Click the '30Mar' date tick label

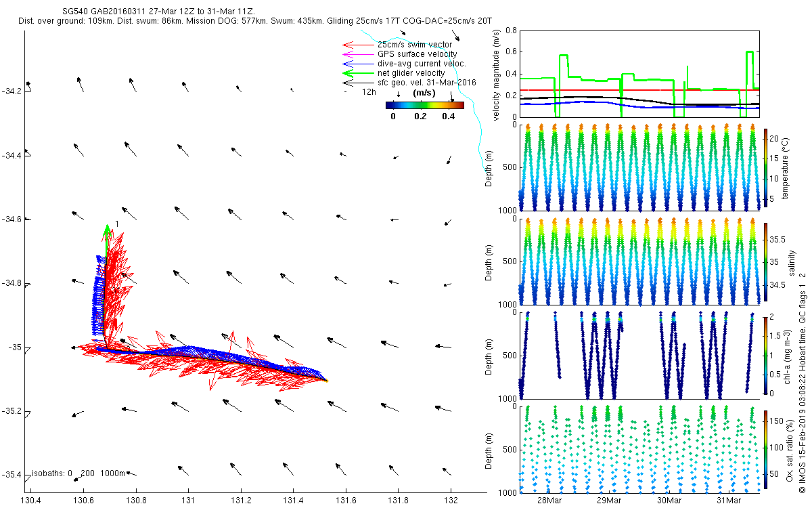pos(669,500)
